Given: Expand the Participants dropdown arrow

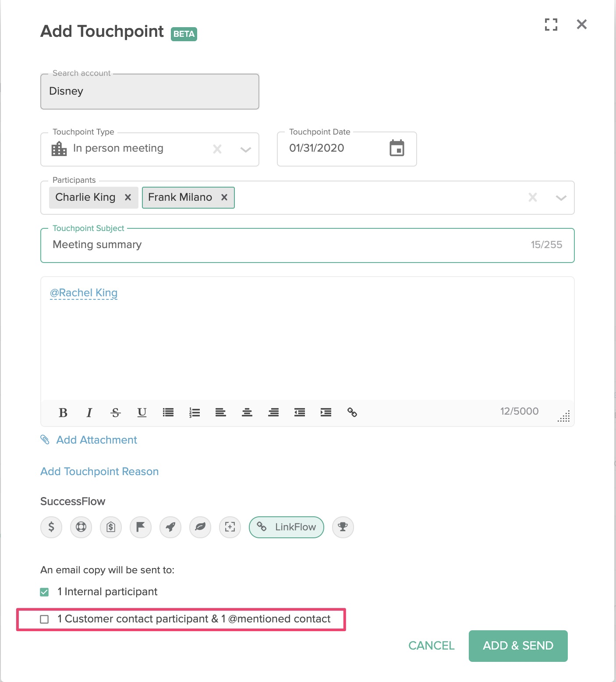Looking at the screenshot, I should tap(561, 198).
